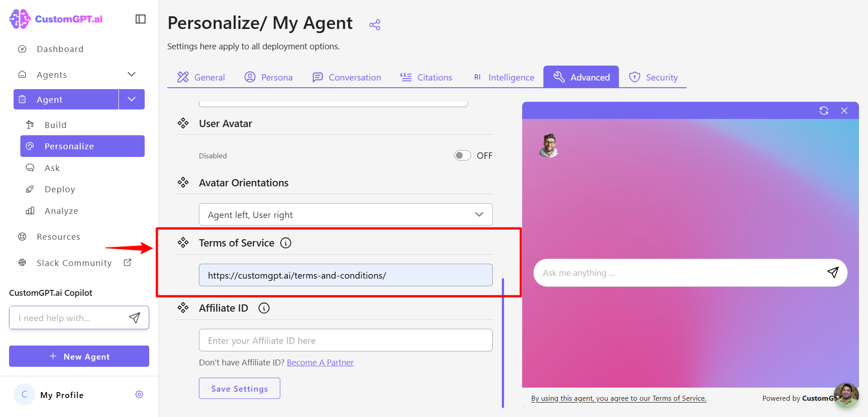Open My Profile
The height and width of the screenshot is (417, 868).
click(62, 395)
